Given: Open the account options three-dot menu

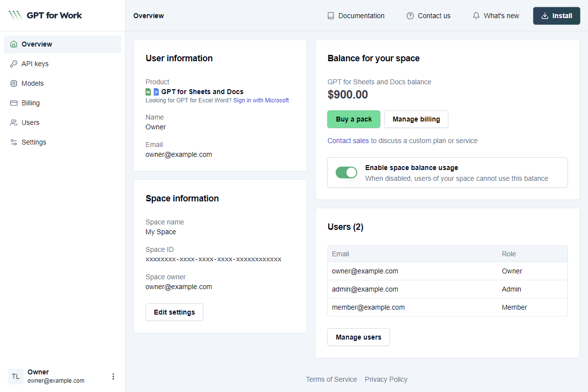Looking at the screenshot, I should [113, 376].
